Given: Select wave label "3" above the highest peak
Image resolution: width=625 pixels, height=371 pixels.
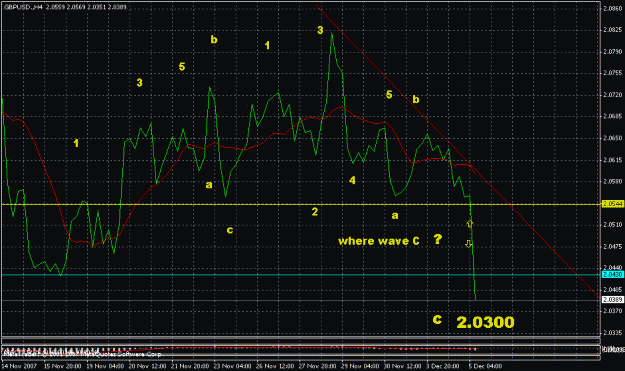Looking at the screenshot, I should (x=320, y=30).
